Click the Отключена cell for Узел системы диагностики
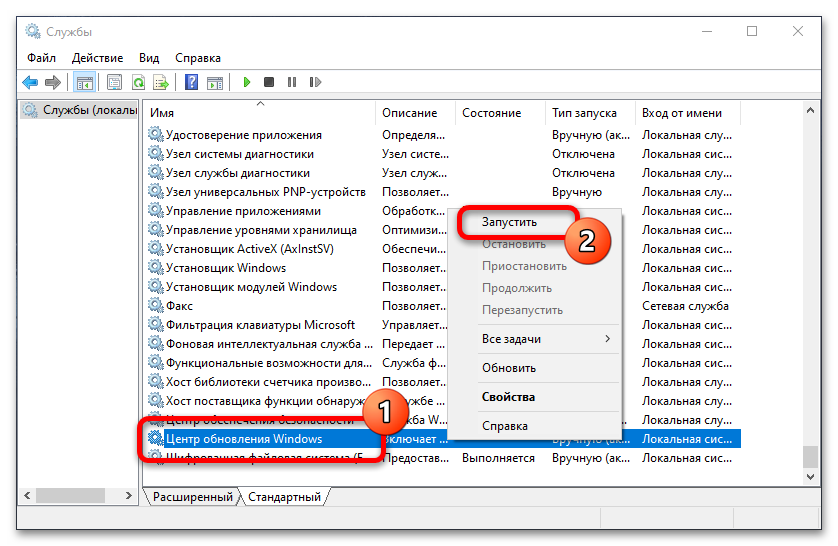838x546 pixels. click(583, 154)
